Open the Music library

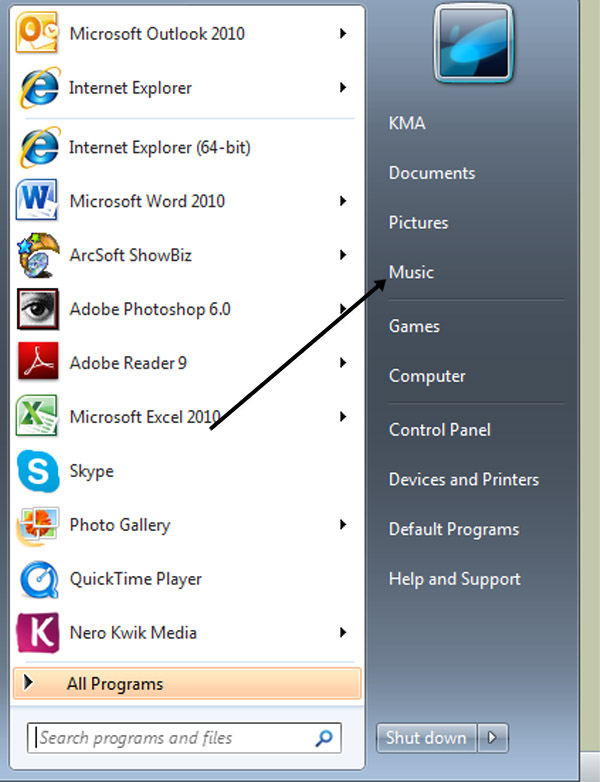click(411, 272)
